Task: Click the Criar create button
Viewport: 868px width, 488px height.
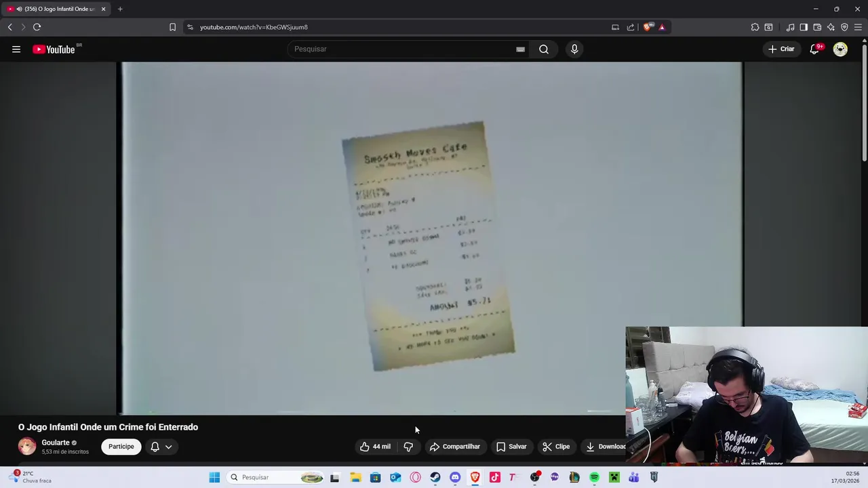Action: coord(781,49)
